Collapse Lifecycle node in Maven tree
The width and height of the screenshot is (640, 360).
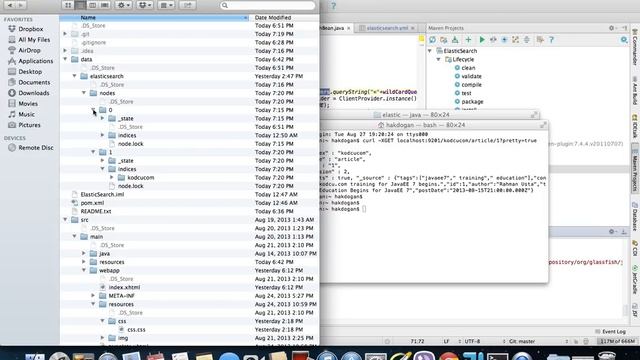tap(439, 59)
